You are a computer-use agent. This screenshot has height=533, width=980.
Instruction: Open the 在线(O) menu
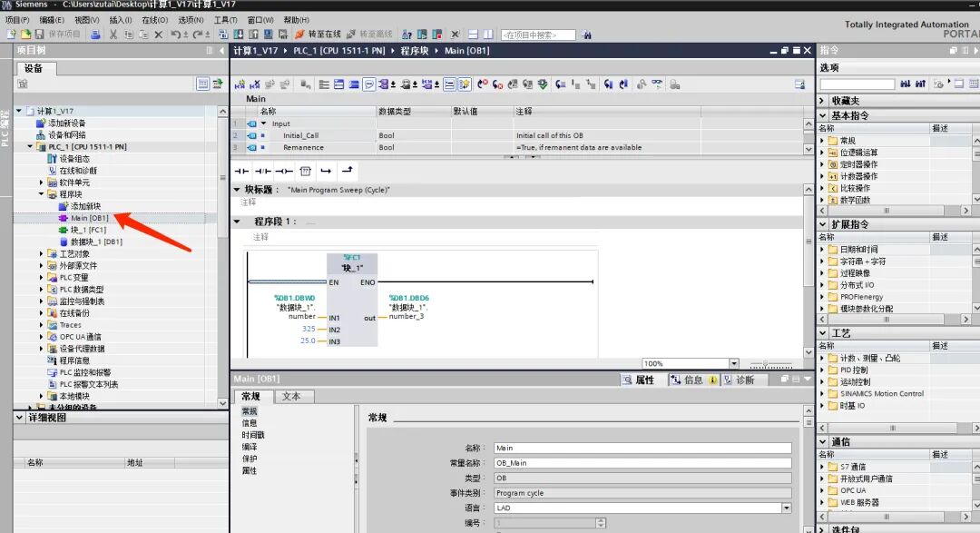(154, 20)
